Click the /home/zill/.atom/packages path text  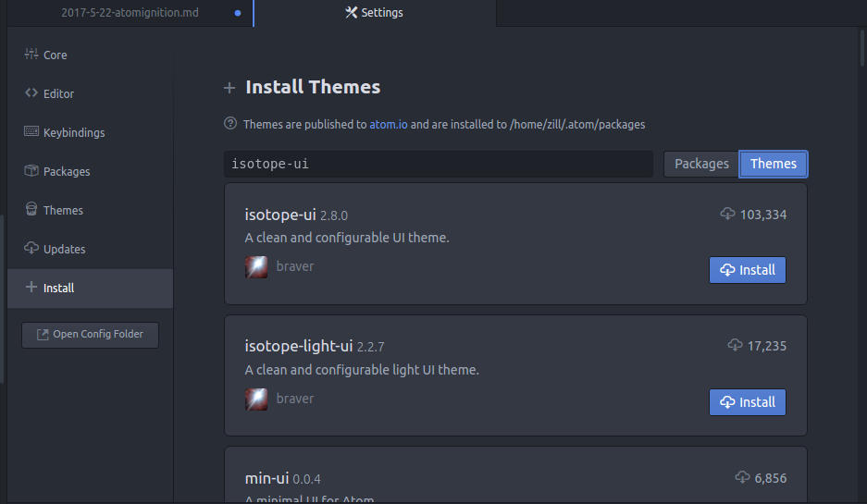pyautogui.click(x=577, y=124)
